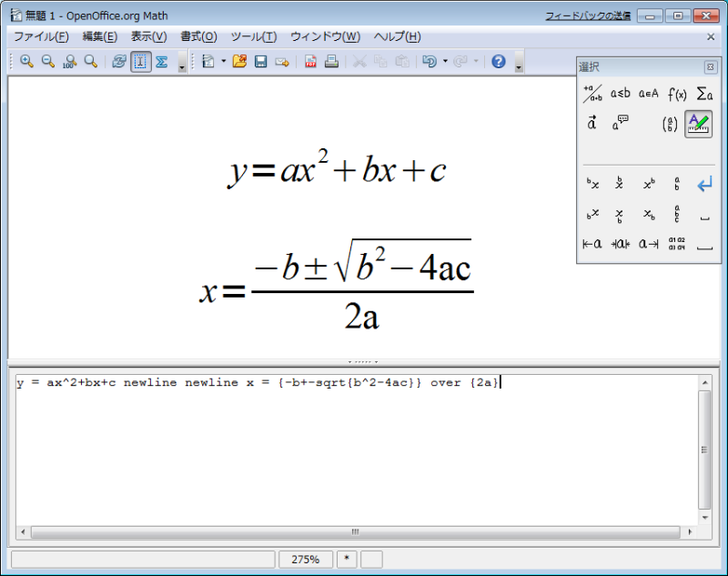Click inside the formula command text editor
Screen dimensions: 728x576
coord(357,450)
